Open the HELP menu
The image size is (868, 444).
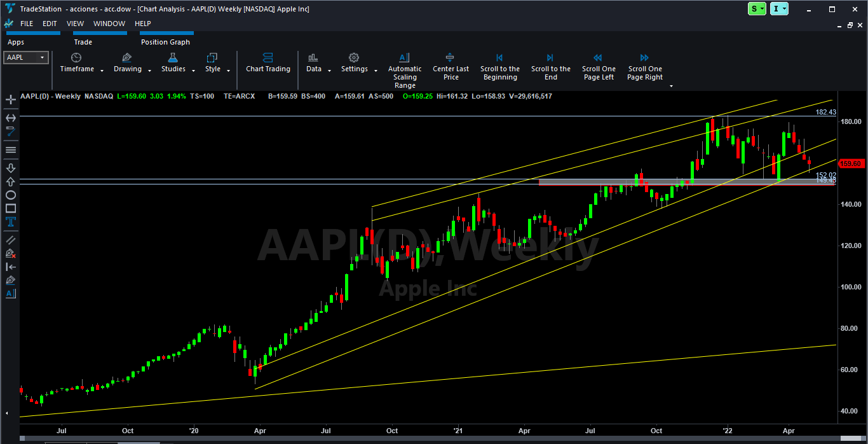[143, 24]
